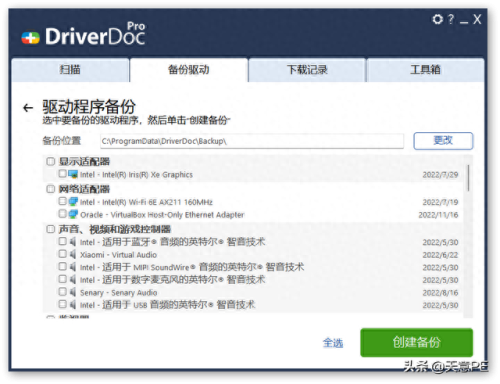Check the 网络适配器 category checkbox
The image size is (500, 384).
coord(50,189)
